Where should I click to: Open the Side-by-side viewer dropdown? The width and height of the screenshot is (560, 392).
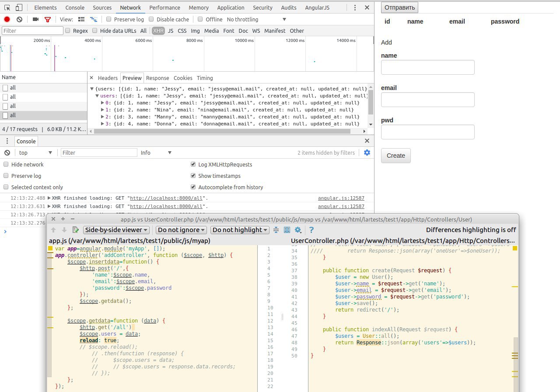point(116,230)
